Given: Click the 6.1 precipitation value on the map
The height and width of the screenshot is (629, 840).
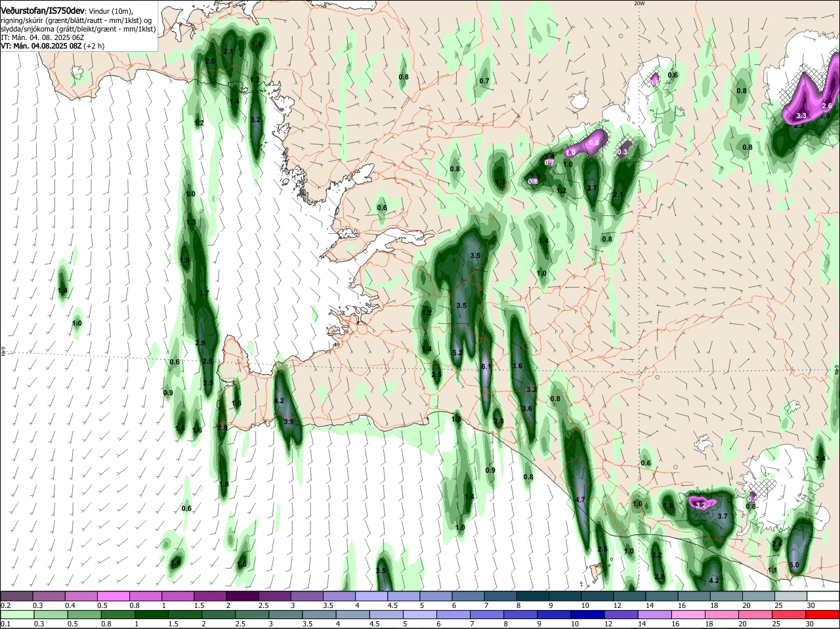Looking at the screenshot, I should [486, 366].
